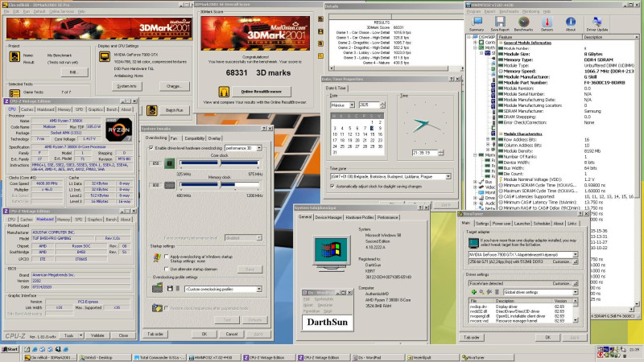Viewport: 644px width, 362px height.
Task: Click the Batch Run icon in 3DMark2001
Action: pyautogui.click(x=152, y=110)
